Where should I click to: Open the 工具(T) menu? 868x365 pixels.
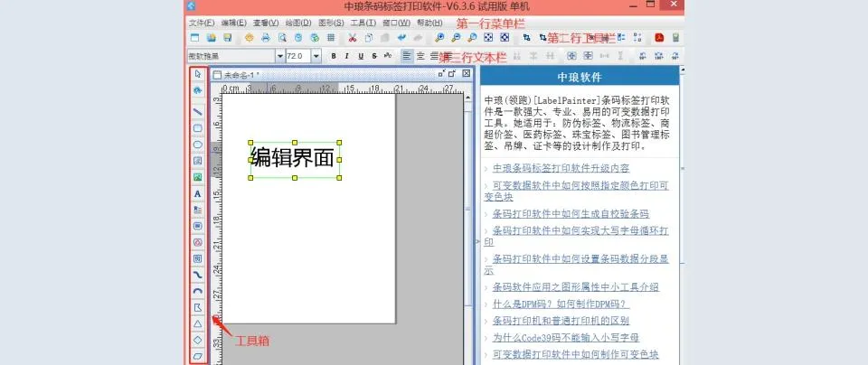363,23
